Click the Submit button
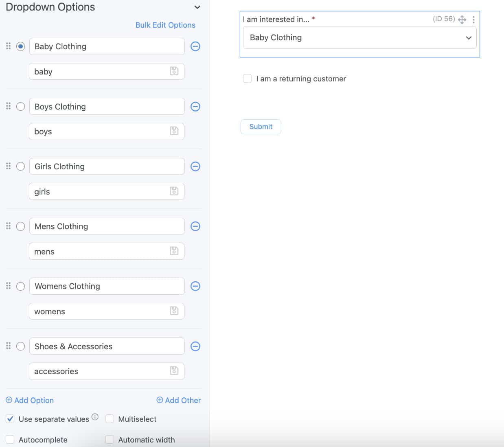Screen dimensions: 504x447 261,127
